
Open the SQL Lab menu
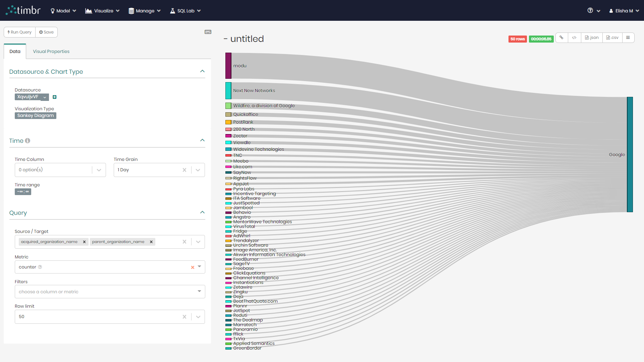pyautogui.click(x=185, y=11)
